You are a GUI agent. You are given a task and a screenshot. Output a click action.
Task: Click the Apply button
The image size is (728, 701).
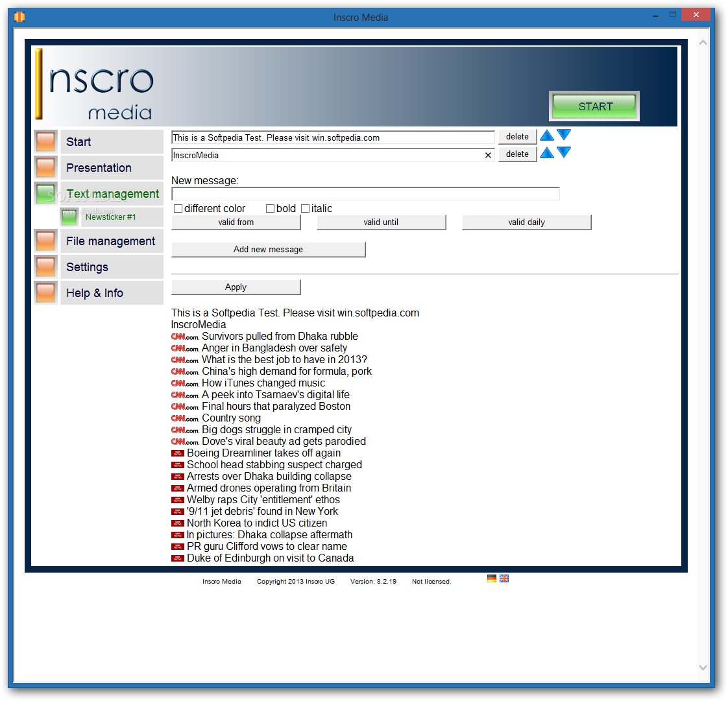[236, 287]
